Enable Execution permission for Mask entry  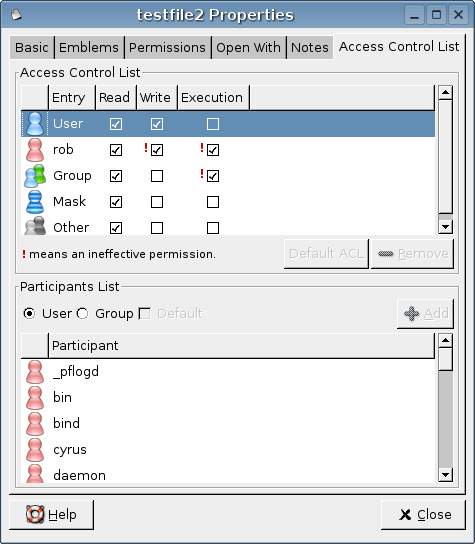pos(213,202)
